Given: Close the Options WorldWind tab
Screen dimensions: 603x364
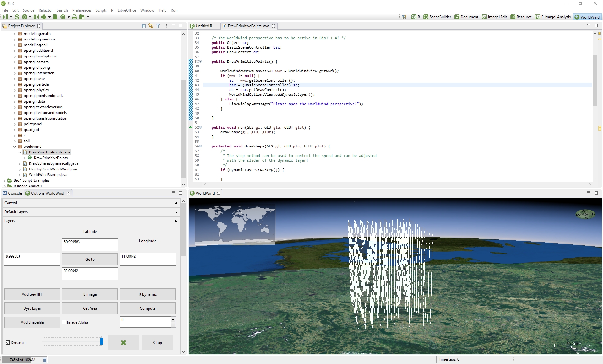Looking at the screenshot, I should pos(68,193).
